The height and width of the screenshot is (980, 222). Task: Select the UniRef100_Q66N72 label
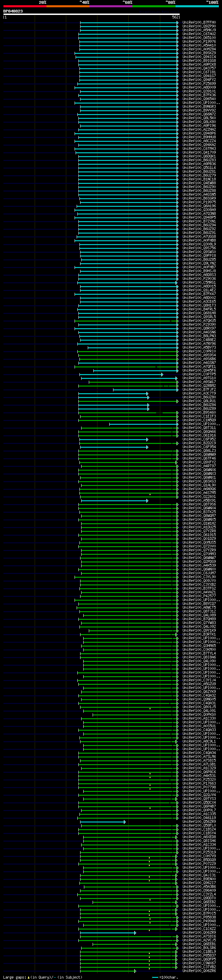coord(199,114)
